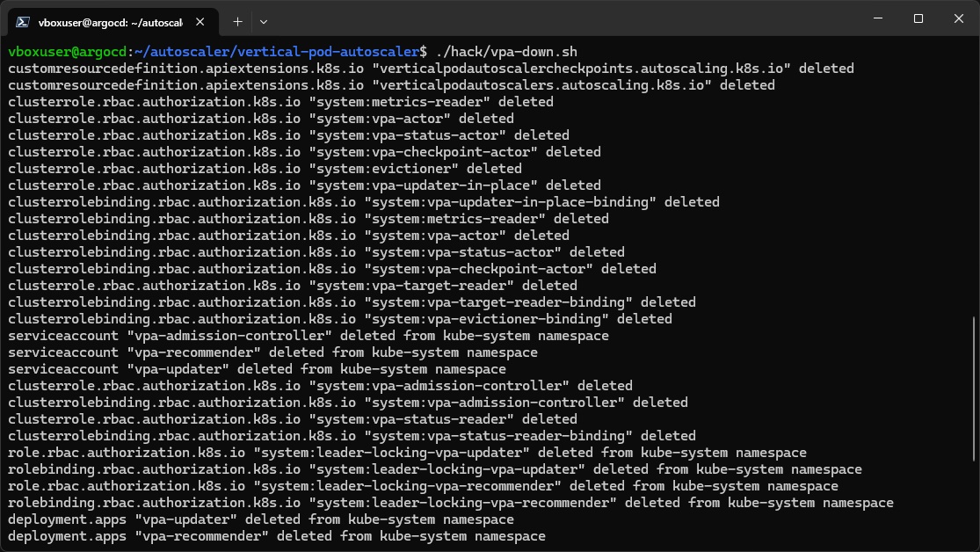The image size is (980, 552).
Task: Click the terminal vertical scrollbar thumb
Action: point(975,389)
